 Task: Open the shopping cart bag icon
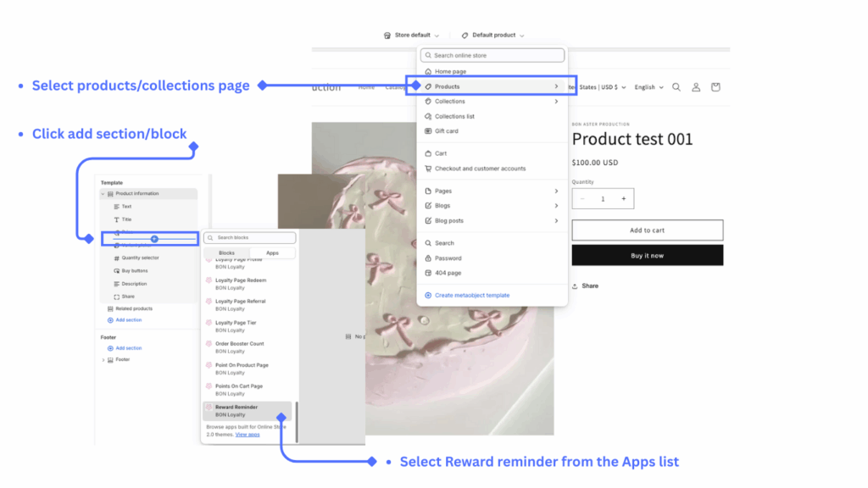715,86
